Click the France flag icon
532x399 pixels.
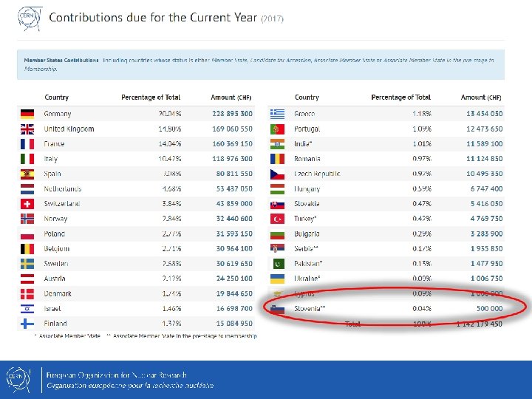pos(27,144)
